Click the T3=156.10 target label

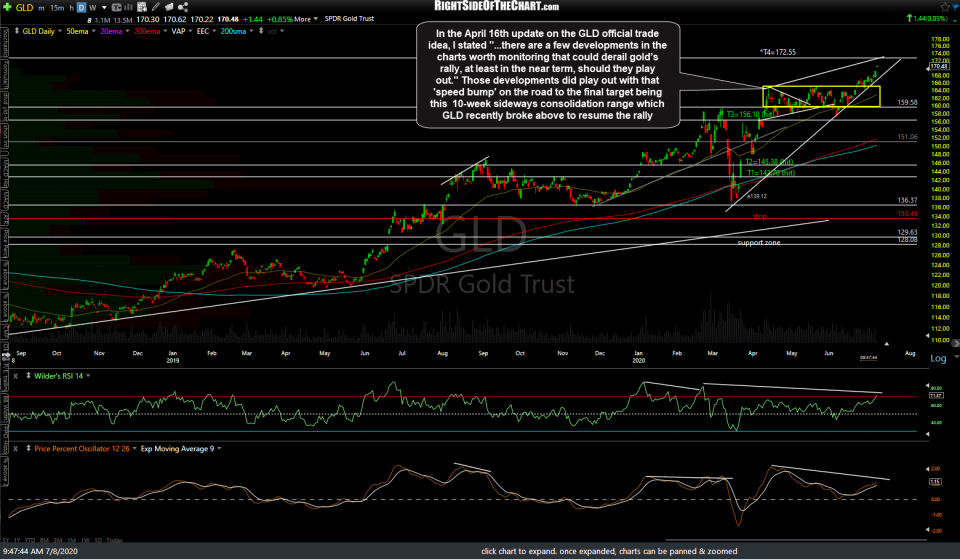(x=749, y=114)
